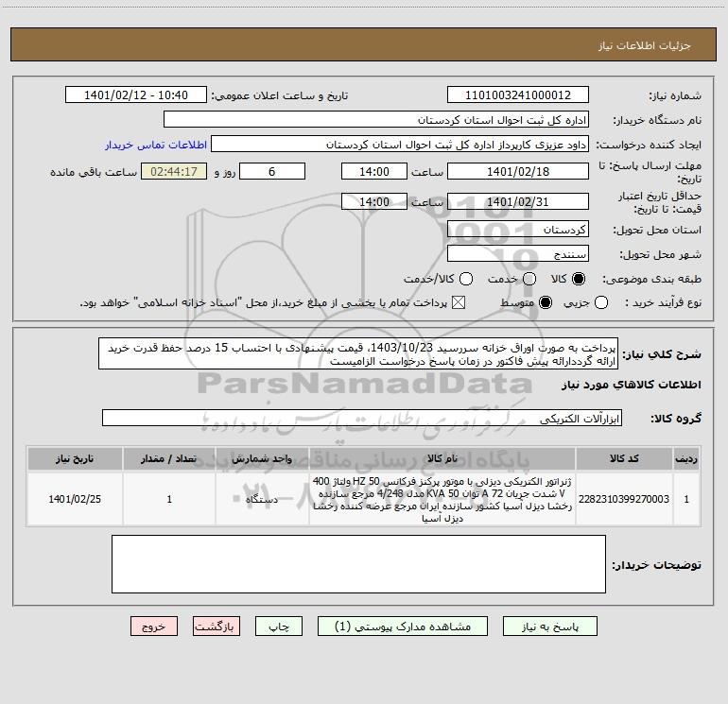
Task: Click the خروج exit button
Action: click(x=154, y=627)
